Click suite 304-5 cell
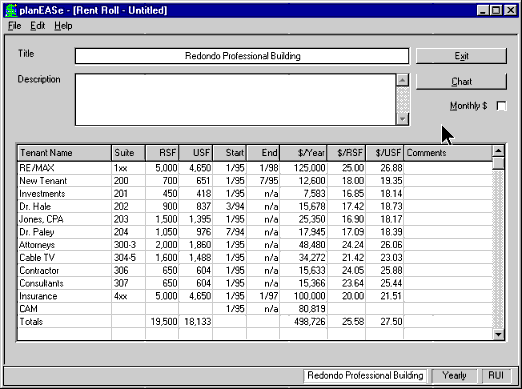Image resolution: width=522 pixels, height=389 pixels. [x=129, y=257]
